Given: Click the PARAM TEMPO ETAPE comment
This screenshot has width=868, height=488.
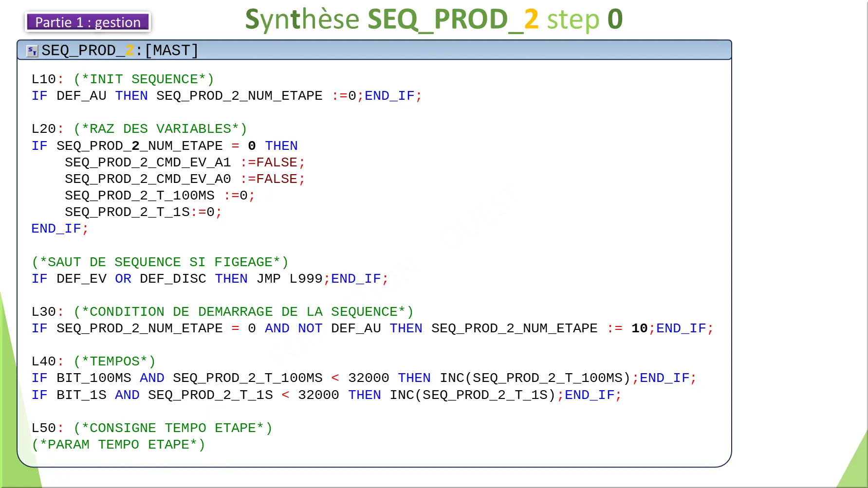Looking at the screenshot, I should pyautogui.click(x=117, y=444).
